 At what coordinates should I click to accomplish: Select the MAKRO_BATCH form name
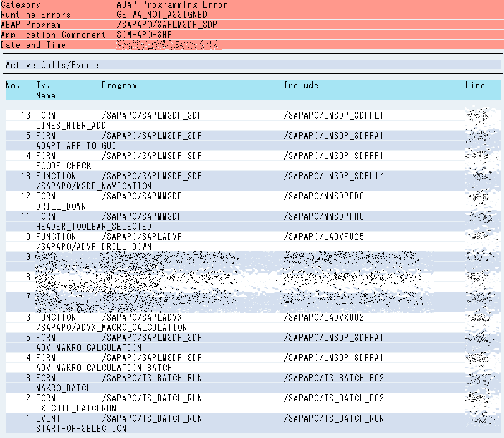tap(64, 388)
